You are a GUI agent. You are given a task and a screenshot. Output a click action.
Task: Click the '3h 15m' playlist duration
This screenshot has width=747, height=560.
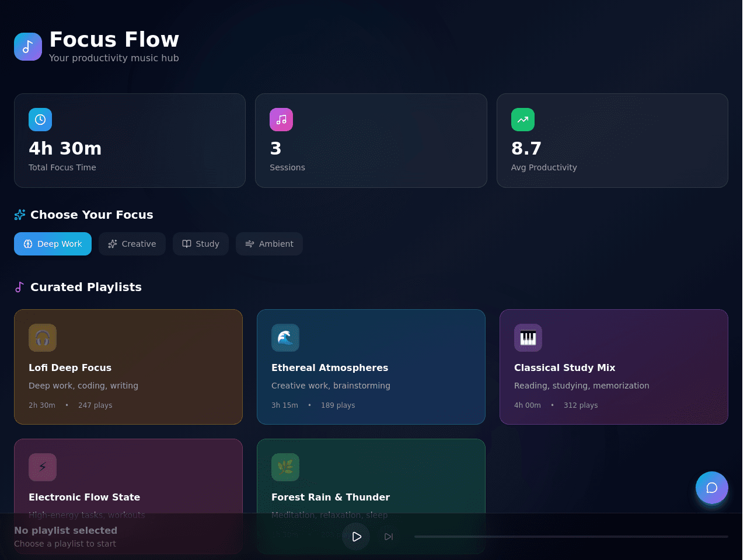coord(285,405)
